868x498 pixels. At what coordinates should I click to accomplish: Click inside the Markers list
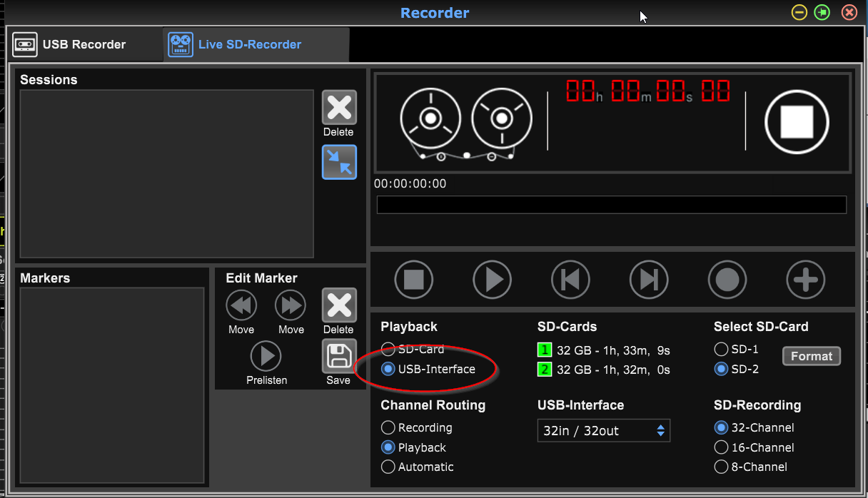tap(112, 386)
